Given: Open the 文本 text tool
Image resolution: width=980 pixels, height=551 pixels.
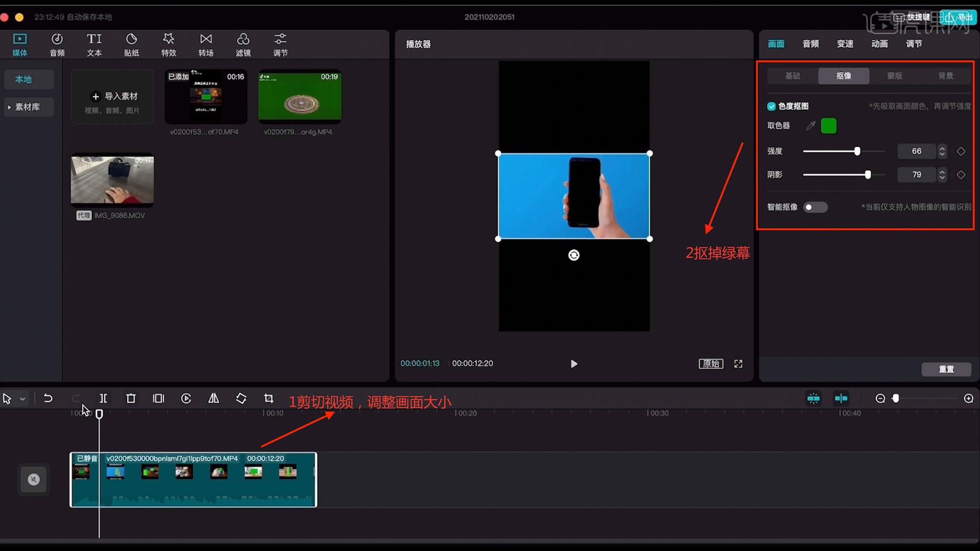Looking at the screenshot, I should pos(94,44).
